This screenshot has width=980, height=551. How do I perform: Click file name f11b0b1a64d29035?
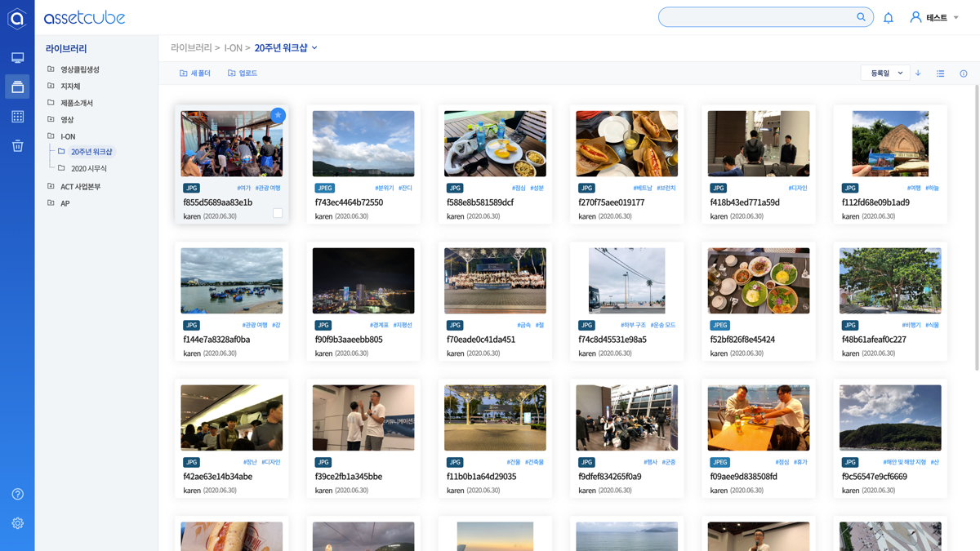[481, 477]
